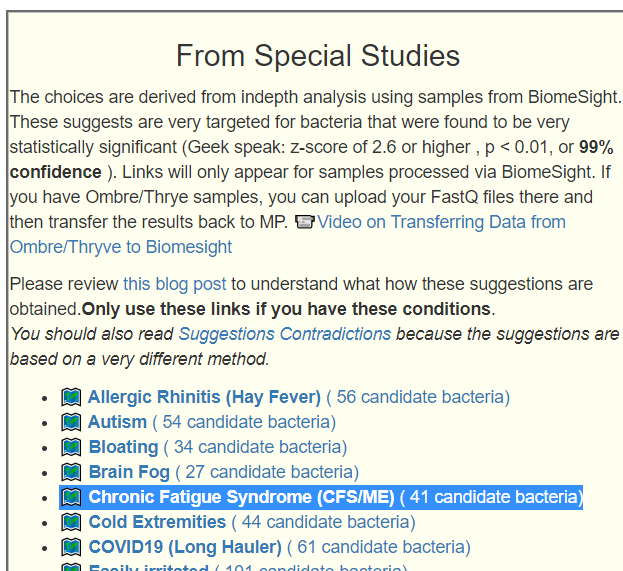
Task: Click the 'From Special Studies' heading
Action: click(318, 56)
